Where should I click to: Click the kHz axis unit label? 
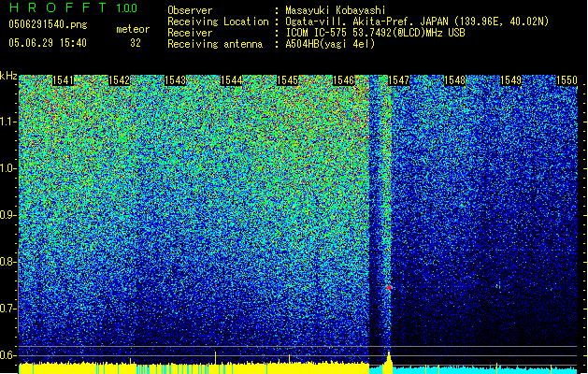[8, 76]
